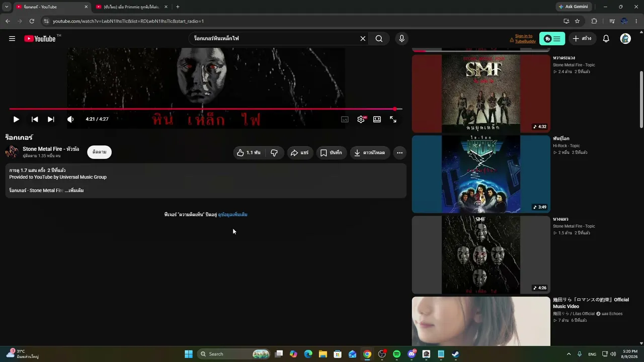Show hidden system tray icons
Image resolution: width=644 pixels, height=362 pixels.
569,354
